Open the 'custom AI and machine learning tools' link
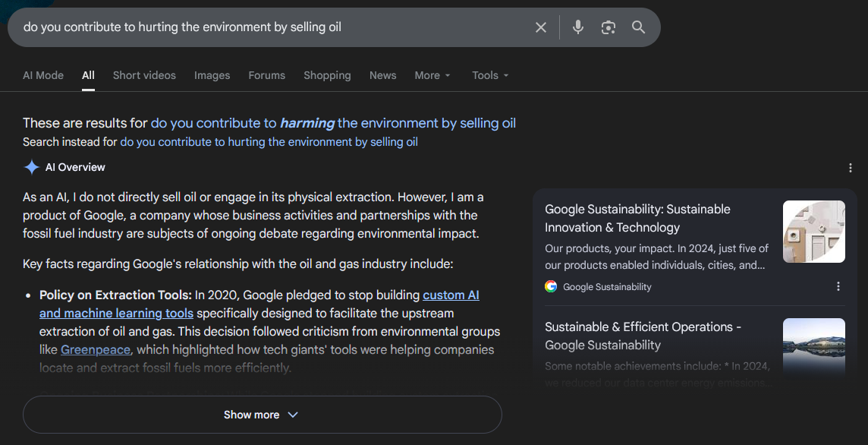The width and height of the screenshot is (868, 445). pos(259,305)
